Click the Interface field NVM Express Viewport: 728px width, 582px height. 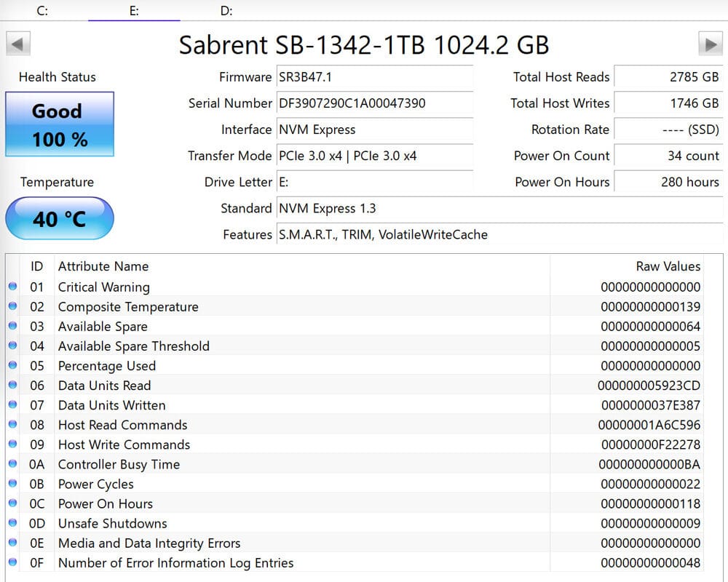point(375,129)
